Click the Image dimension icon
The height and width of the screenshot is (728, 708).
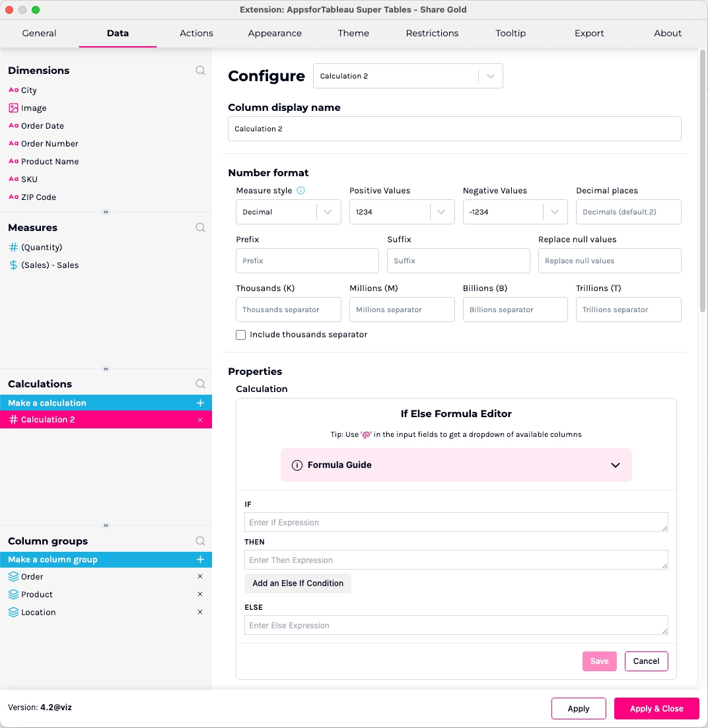(x=13, y=108)
